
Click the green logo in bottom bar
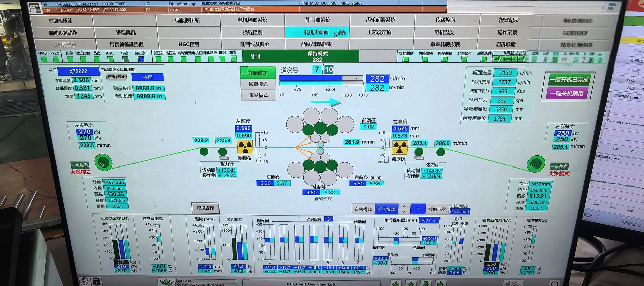pyautogui.click(x=167, y=282)
